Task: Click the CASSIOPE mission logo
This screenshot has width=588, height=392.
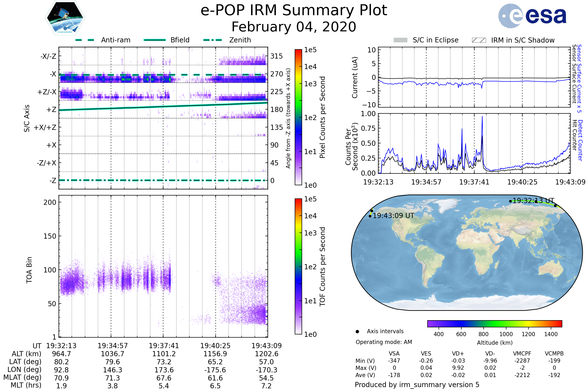Action: pos(65,18)
